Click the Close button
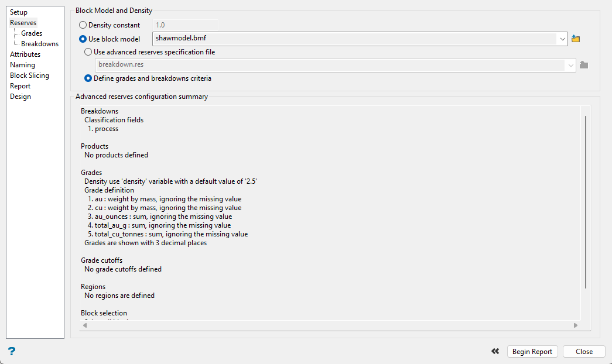 coord(584,352)
